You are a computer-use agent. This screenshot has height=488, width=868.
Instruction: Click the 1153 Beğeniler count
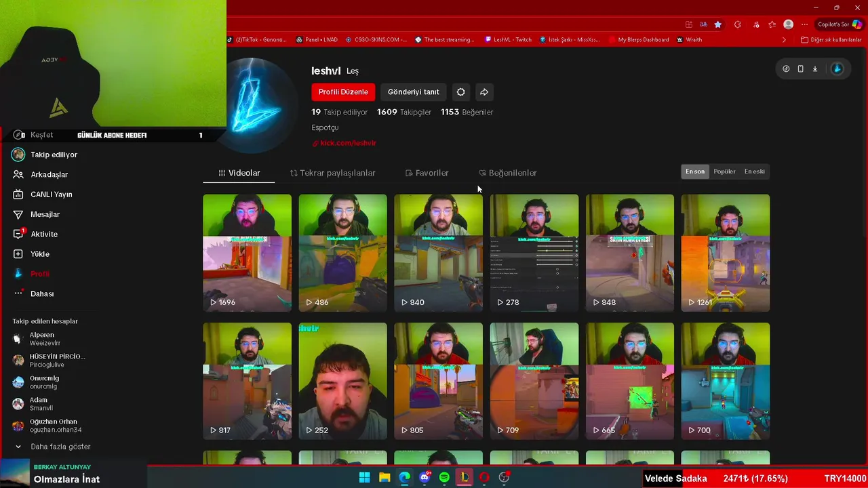tap(467, 112)
